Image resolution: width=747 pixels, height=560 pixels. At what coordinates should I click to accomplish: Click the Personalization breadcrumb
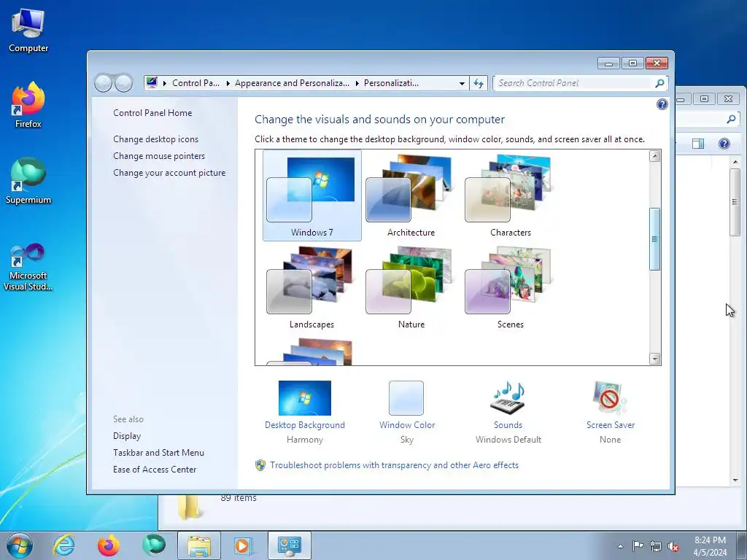point(391,83)
